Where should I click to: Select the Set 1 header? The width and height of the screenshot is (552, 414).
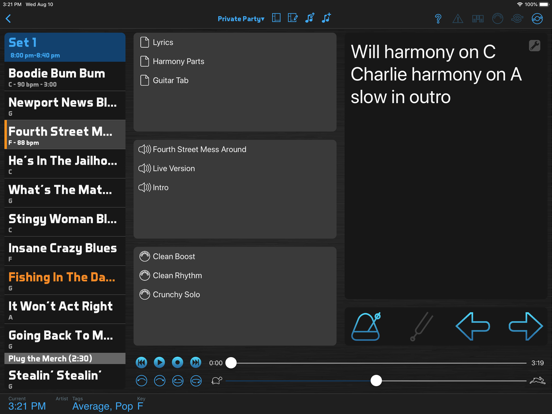pyautogui.click(x=65, y=47)
